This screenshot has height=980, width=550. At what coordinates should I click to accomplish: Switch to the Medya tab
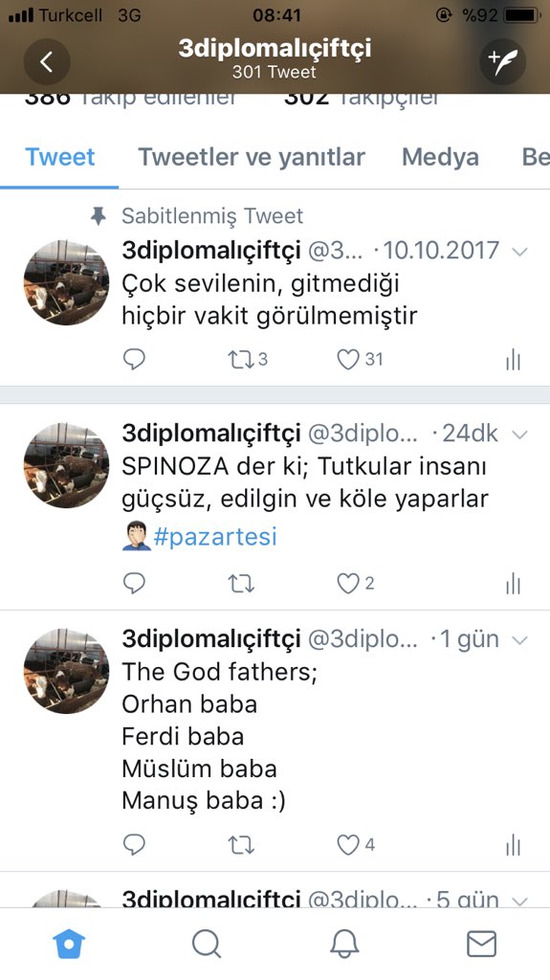(x=441, y=157)
